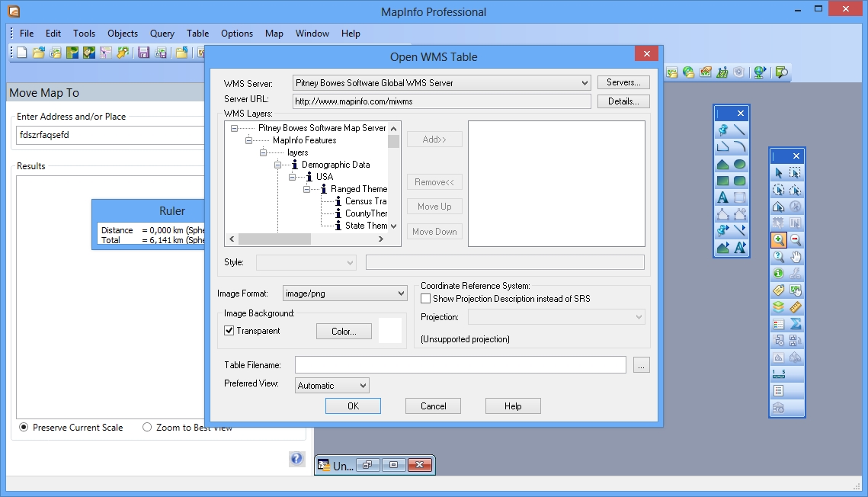868x497 pixels.
Task: Select the Rounded Rectangle drawing tool
Action: pos(739,181)
